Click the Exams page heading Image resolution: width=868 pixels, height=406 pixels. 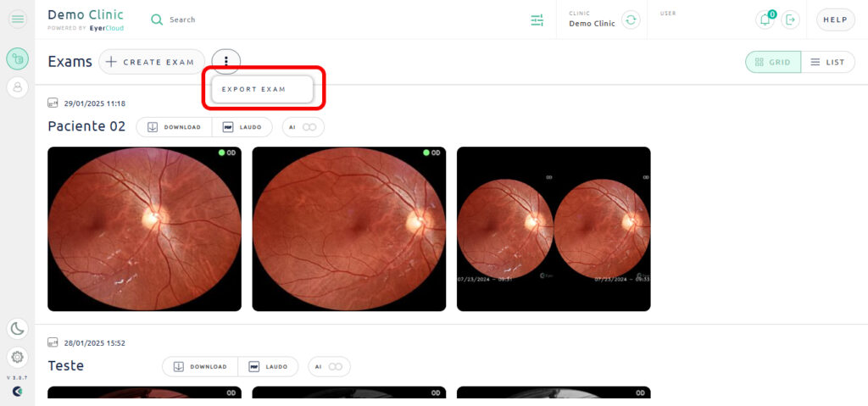(70, 62)
